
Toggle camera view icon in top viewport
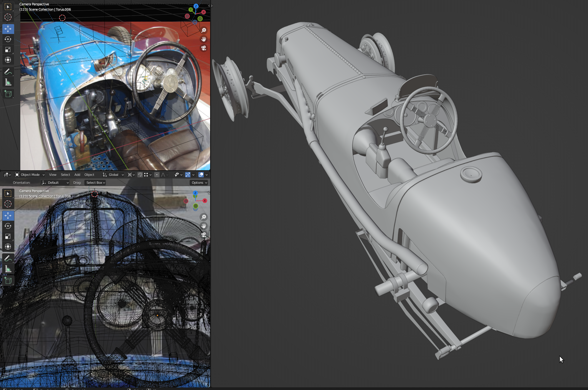(204, 48)
